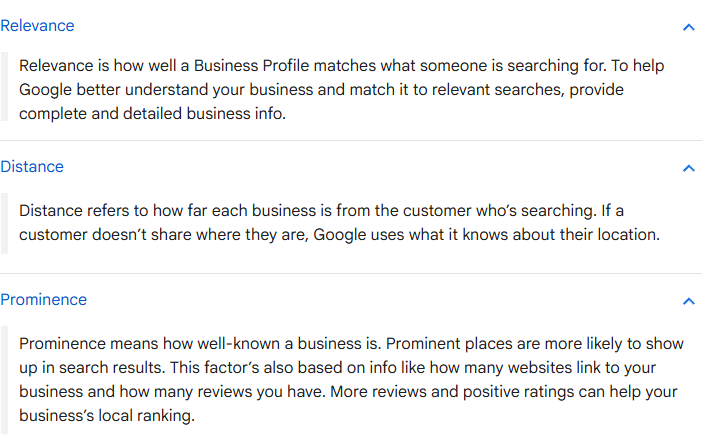Click the divider line above Distance heading

350,141
